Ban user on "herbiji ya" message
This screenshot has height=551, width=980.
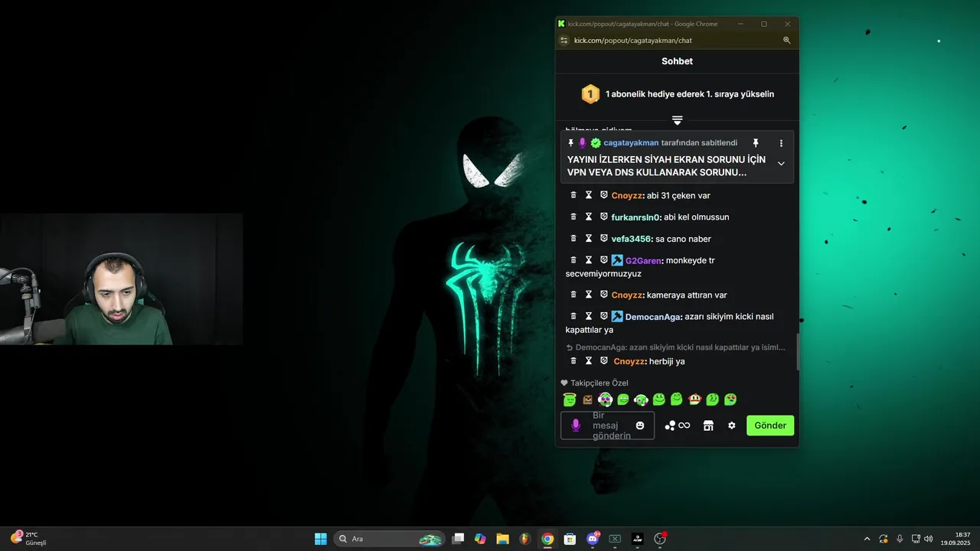point(603,360)
